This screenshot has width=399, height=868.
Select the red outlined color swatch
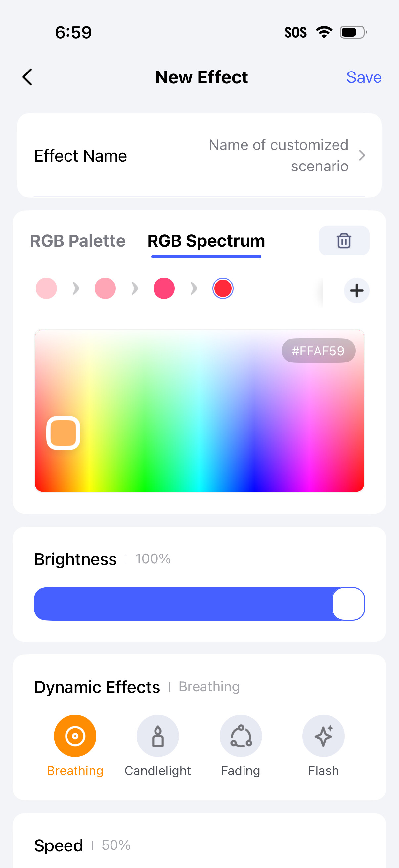(x=223, y=288)
